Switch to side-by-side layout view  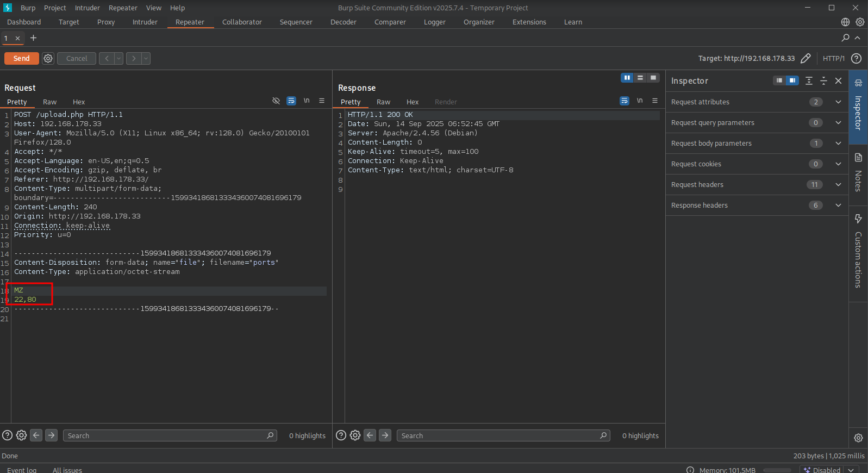tap(627, 78)
